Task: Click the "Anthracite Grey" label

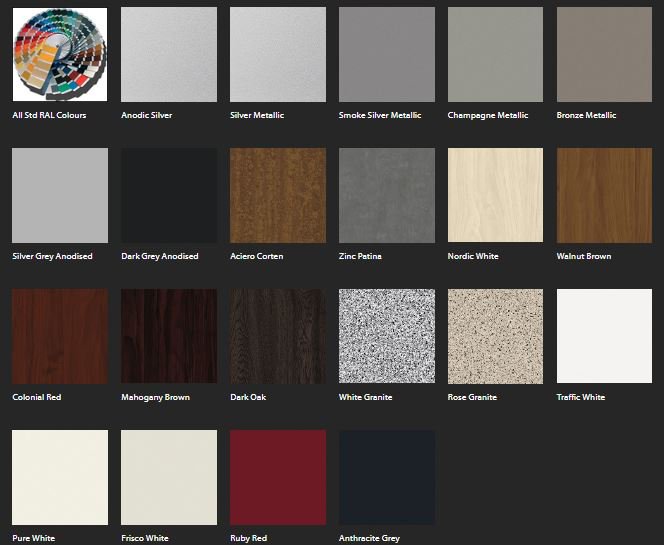Action: tap(369, 538)
